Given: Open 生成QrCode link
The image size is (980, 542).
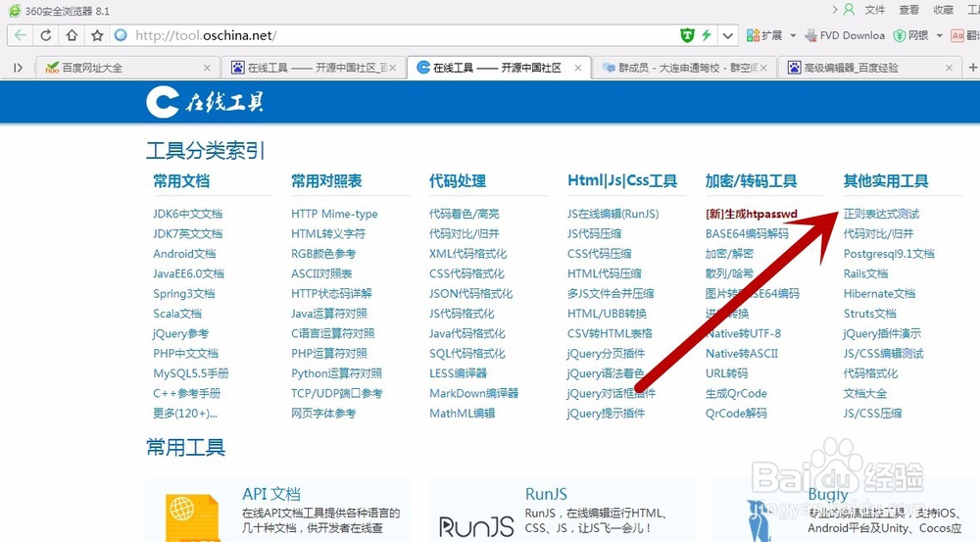Looking at the screenshot, I should pos(736,394).
